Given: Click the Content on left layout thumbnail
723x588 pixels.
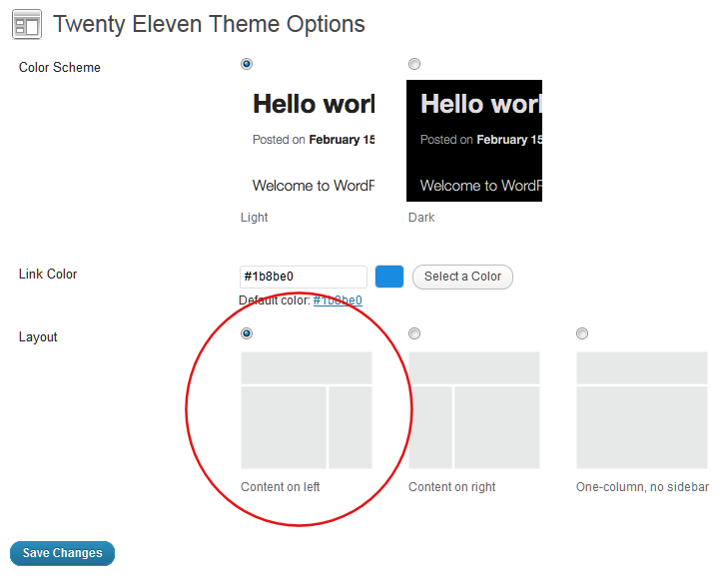Looking at the screenshot, I should click(307, 410).
